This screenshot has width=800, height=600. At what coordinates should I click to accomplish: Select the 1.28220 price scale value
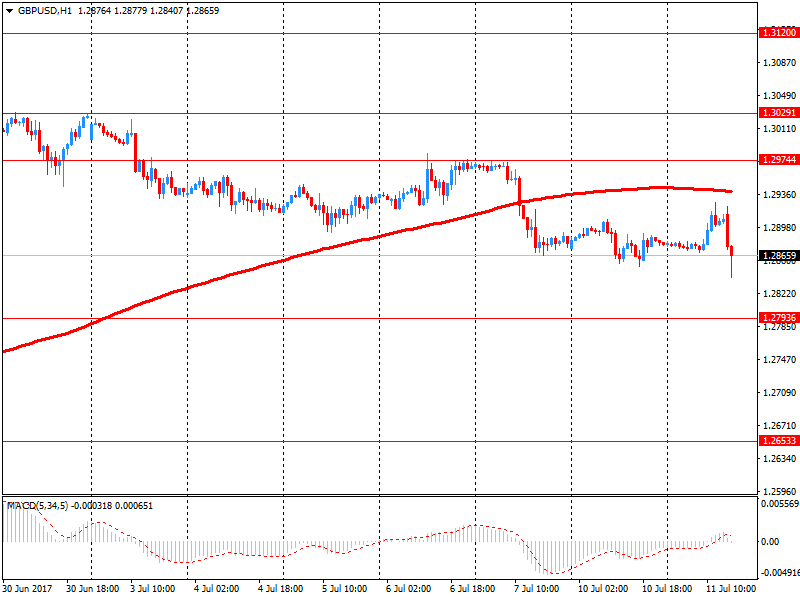coord(779,293)
